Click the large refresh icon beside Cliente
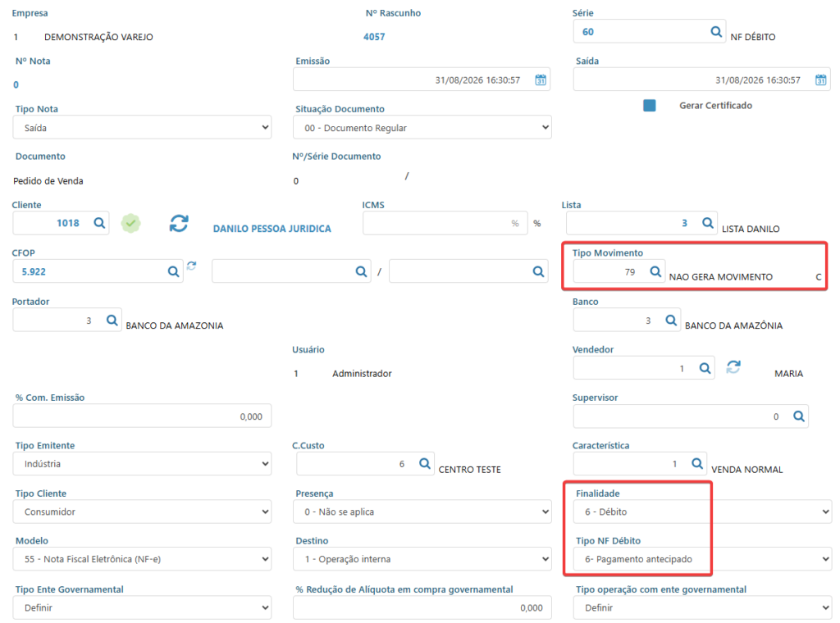Image resolution: width=840 pixels, height=623 pixels. click(x=179, y=223)
